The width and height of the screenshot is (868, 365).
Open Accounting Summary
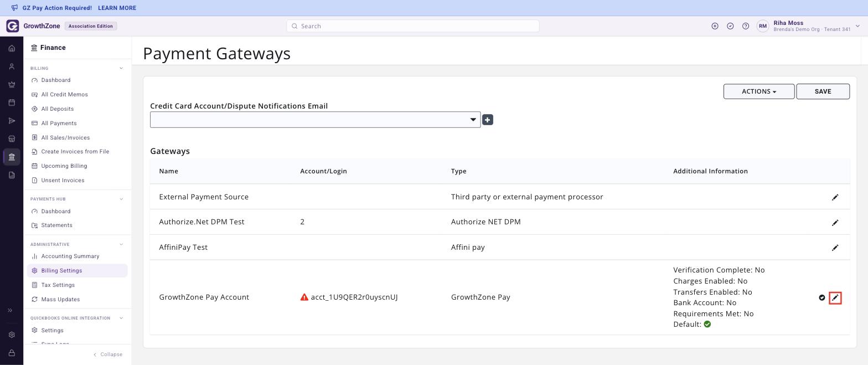coord(70,256)
